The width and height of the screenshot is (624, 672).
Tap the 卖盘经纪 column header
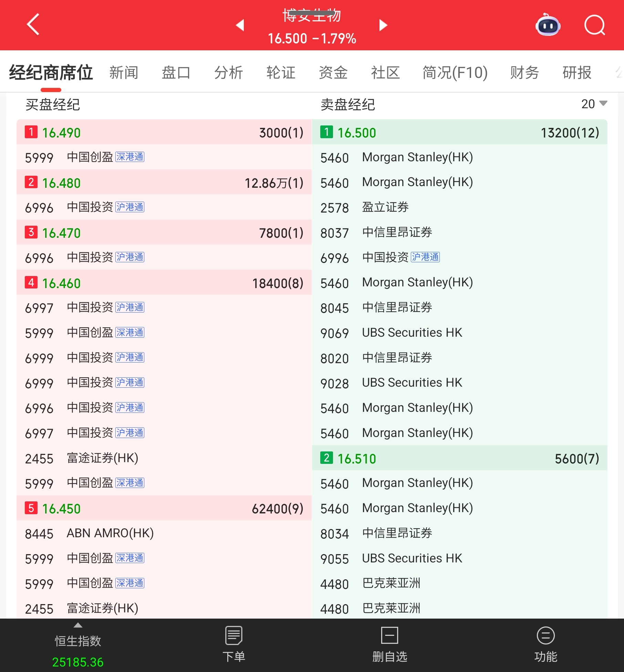point(348,104)
